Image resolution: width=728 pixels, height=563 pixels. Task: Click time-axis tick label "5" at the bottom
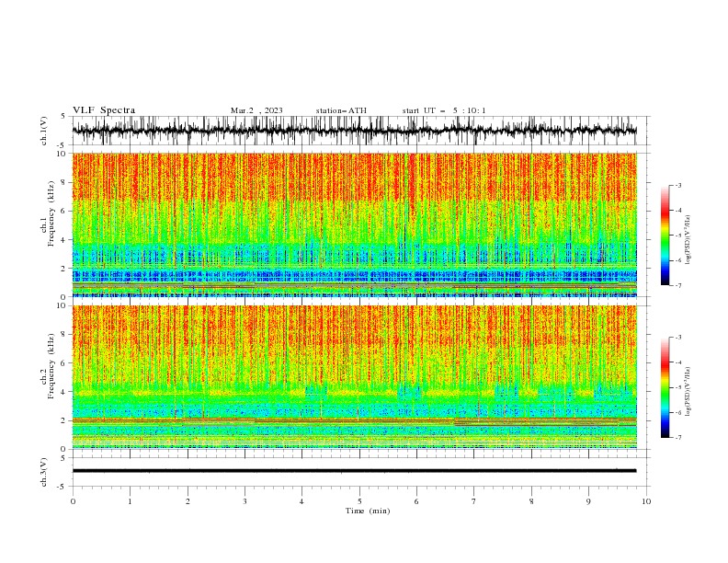coord(359,501)
